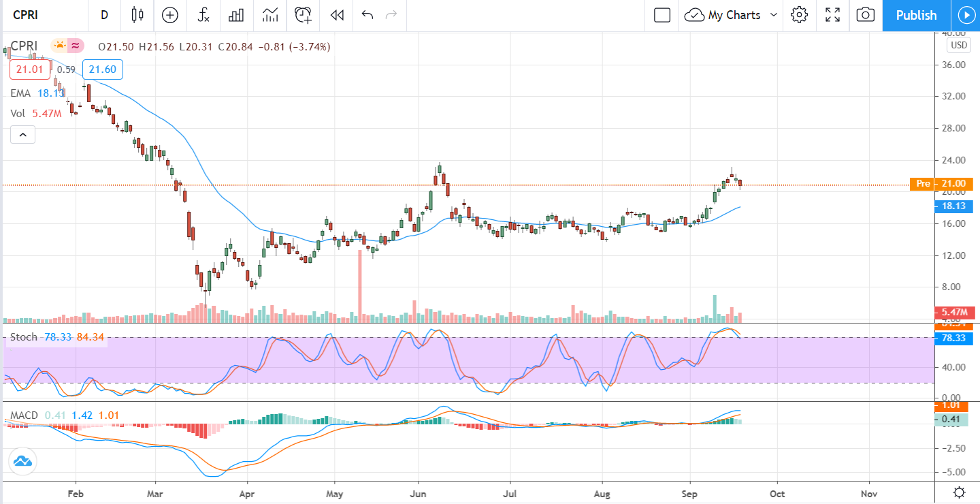Open the Compare or Add Symbol tool
The image size is (980, 504).
(169, 15)
